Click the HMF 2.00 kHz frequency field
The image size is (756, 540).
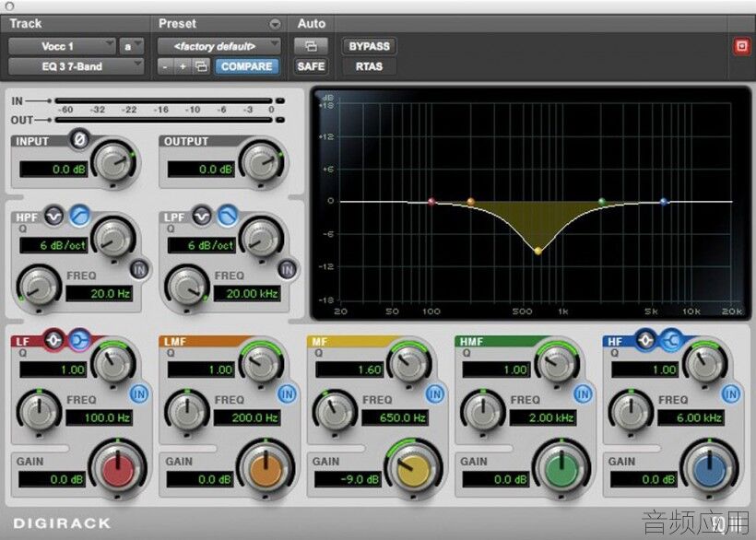point(543,417)
